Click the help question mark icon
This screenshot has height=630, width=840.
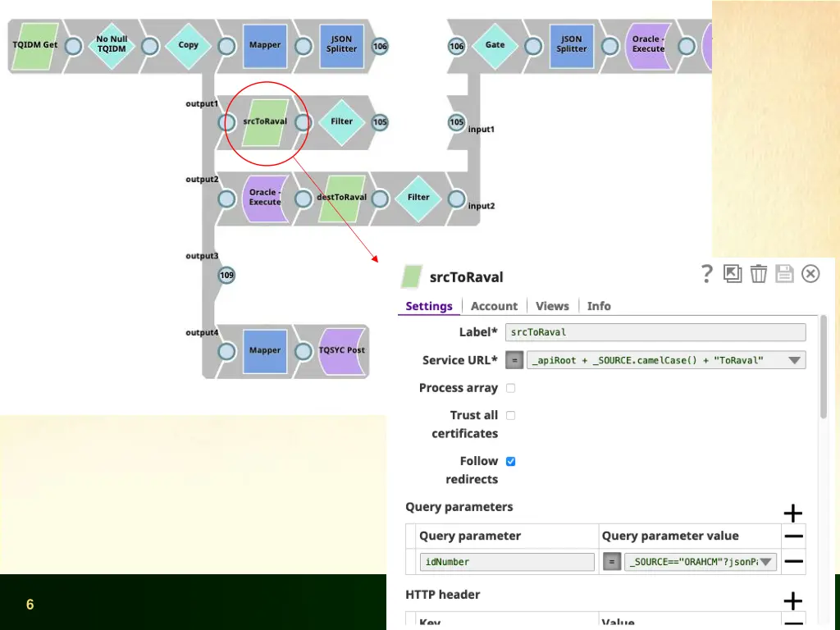(x=706, y=274)
